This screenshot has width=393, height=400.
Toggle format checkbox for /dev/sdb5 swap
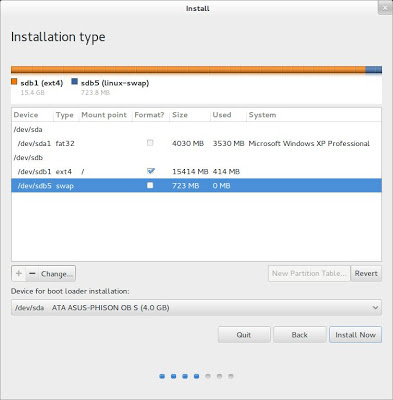tap(150, 185)
